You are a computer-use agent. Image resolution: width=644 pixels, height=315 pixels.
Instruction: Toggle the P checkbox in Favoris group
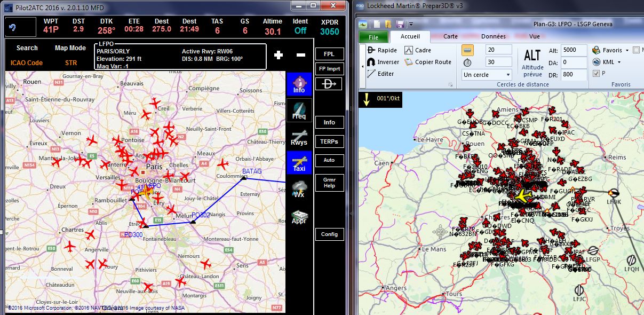595,74
